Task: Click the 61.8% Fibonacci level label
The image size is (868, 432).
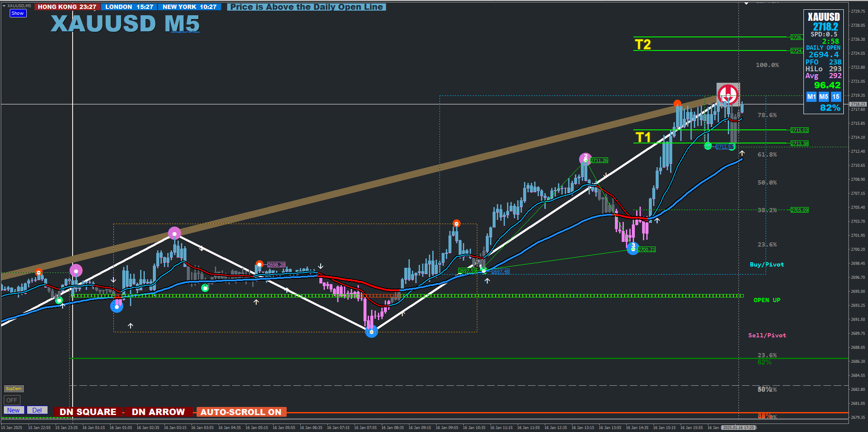Action: coord(767,154)
